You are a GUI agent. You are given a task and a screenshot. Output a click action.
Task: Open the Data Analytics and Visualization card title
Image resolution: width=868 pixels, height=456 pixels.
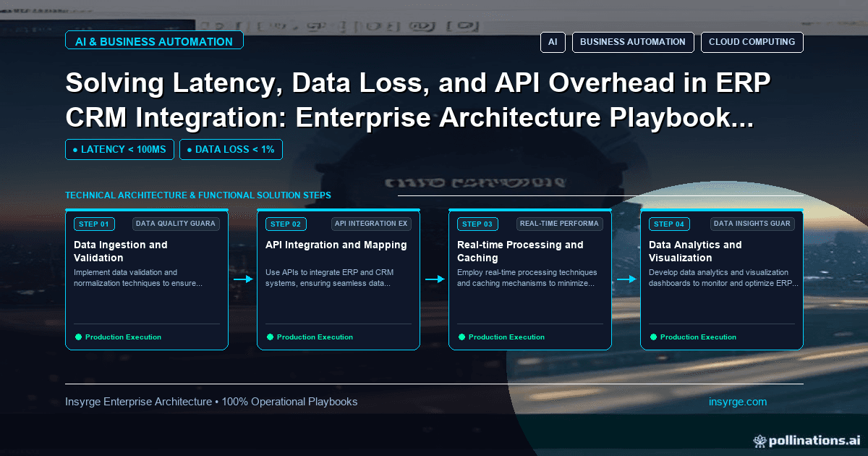click(695, 251)
